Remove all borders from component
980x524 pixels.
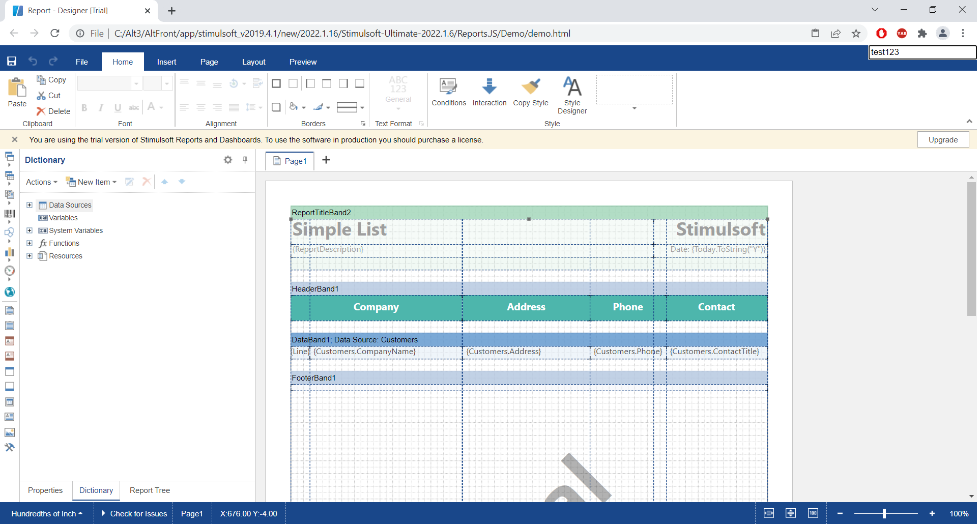pyautogui.click(x=293, y=83)
